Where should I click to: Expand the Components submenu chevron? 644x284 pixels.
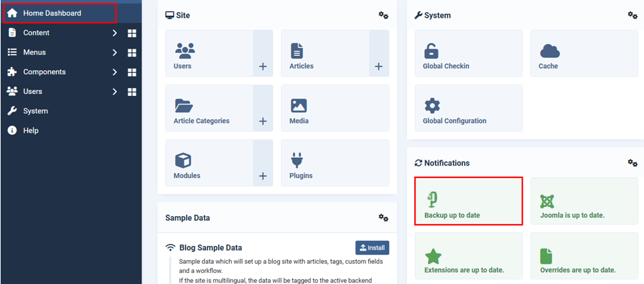(115, 72)
